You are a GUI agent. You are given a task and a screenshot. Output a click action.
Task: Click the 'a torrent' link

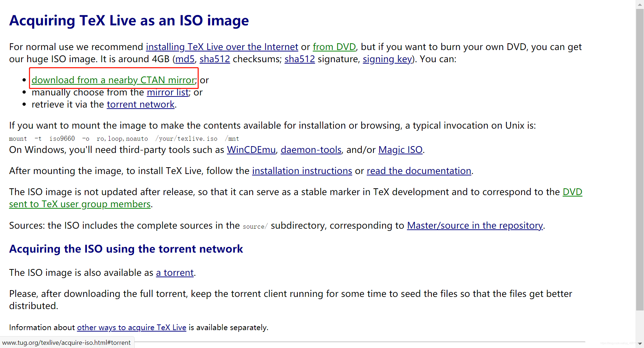click(x=175, y=273)
